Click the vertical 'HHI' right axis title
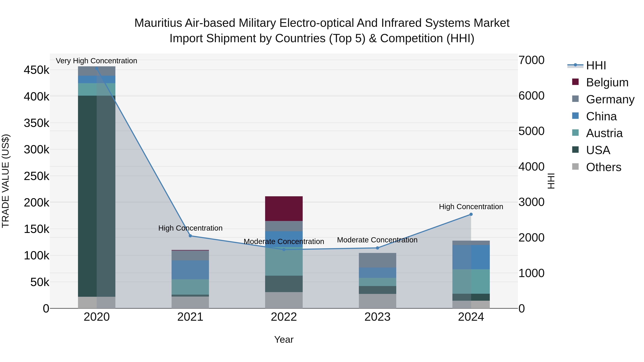 tap(551, 181)
